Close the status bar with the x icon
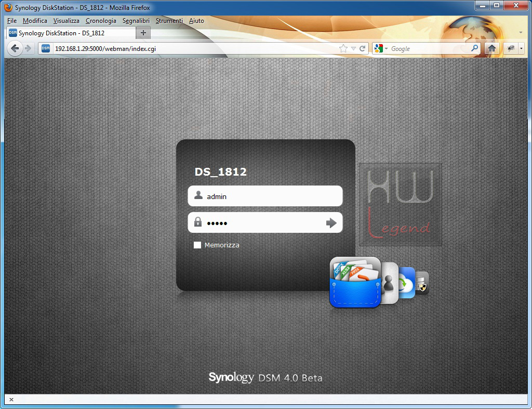532x409 pixels. pos(11,400)
